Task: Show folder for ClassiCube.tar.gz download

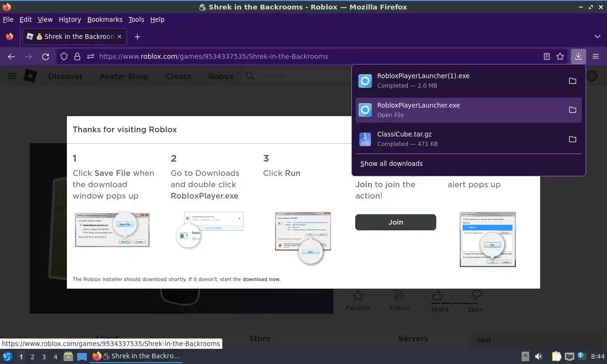Action: point(572,139)
